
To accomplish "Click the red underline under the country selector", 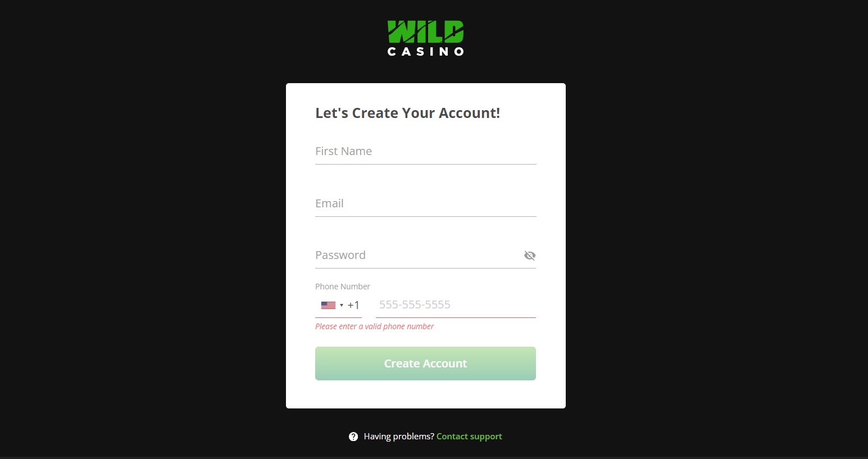I will point(338,317).
